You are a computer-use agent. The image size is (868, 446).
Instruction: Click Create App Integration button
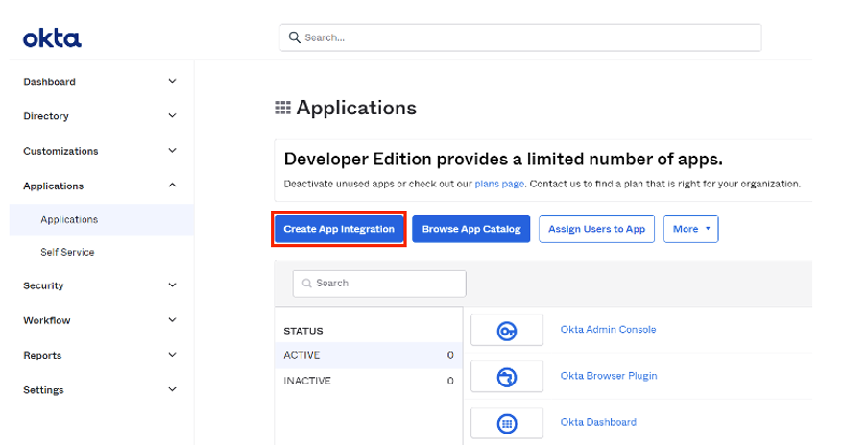point(339,229)
